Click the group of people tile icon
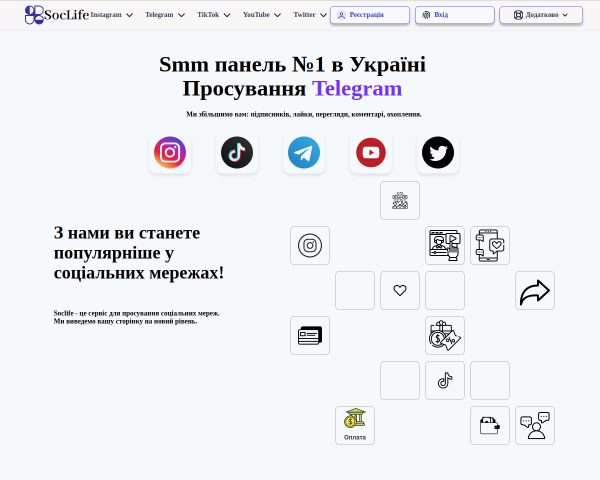Image resolution: width=600 pixels, height=480 pixels. tap(400, 201)
